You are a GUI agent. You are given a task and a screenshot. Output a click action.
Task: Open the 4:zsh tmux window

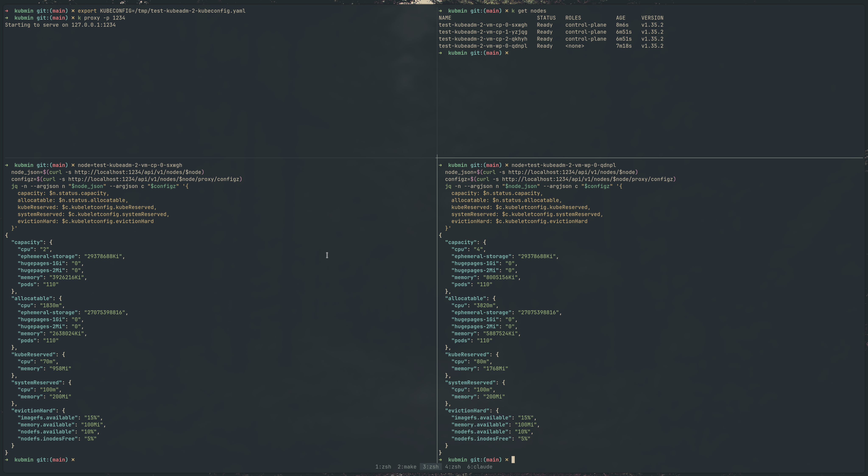point(452,467)
